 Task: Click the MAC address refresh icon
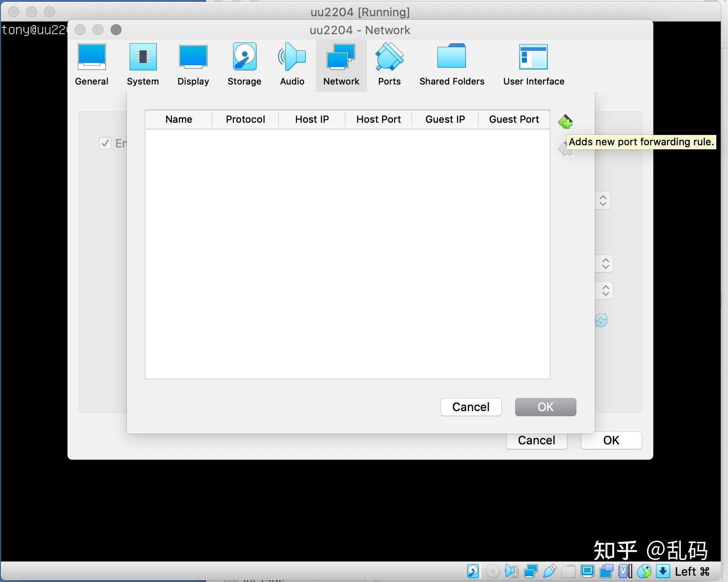(x=601, y=321)
